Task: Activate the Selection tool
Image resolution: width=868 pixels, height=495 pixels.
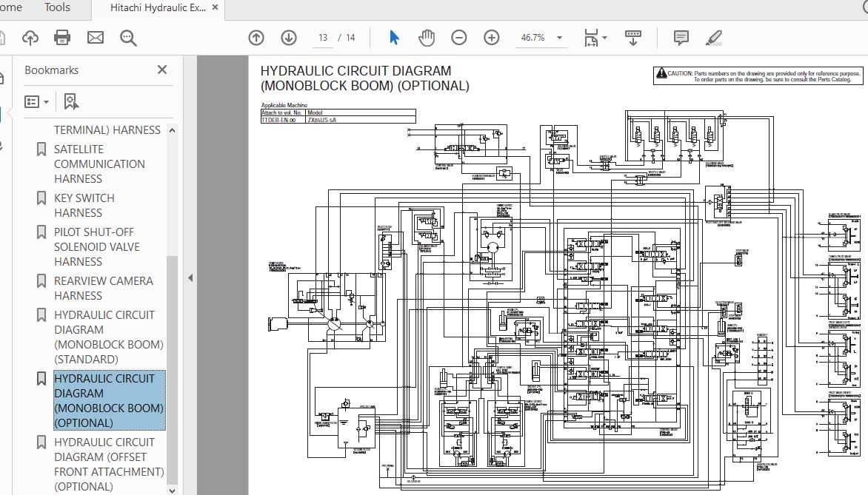Action: pos(395,37)
